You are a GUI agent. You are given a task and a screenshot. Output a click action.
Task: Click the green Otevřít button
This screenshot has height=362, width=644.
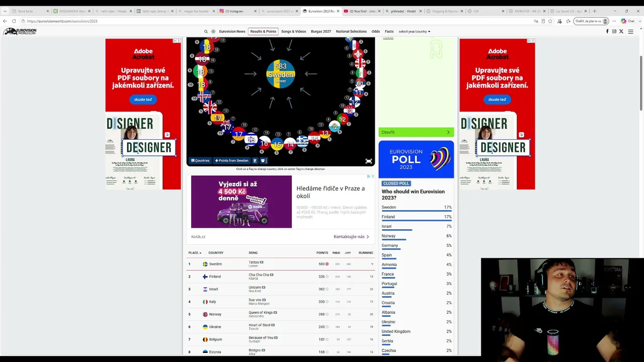[416, 132]
